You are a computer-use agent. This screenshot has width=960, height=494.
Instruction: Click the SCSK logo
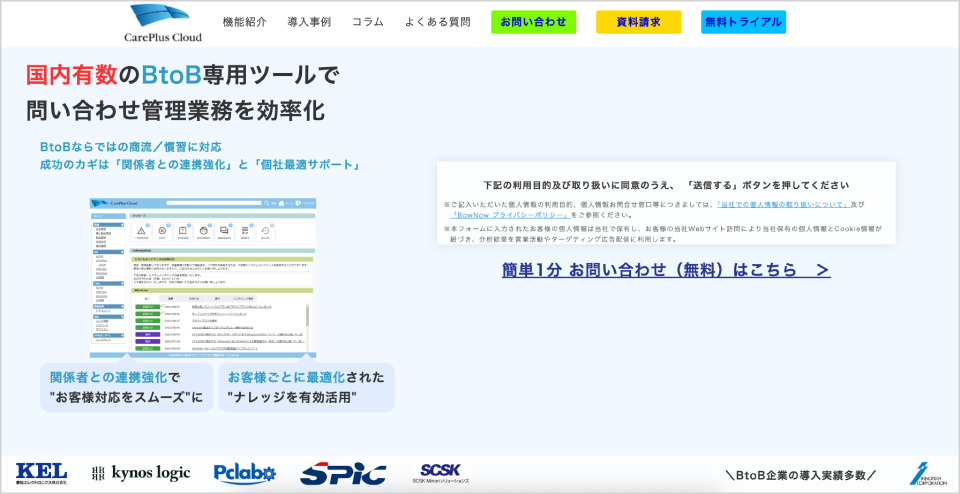pyautogui.click(x=441, y=473)
